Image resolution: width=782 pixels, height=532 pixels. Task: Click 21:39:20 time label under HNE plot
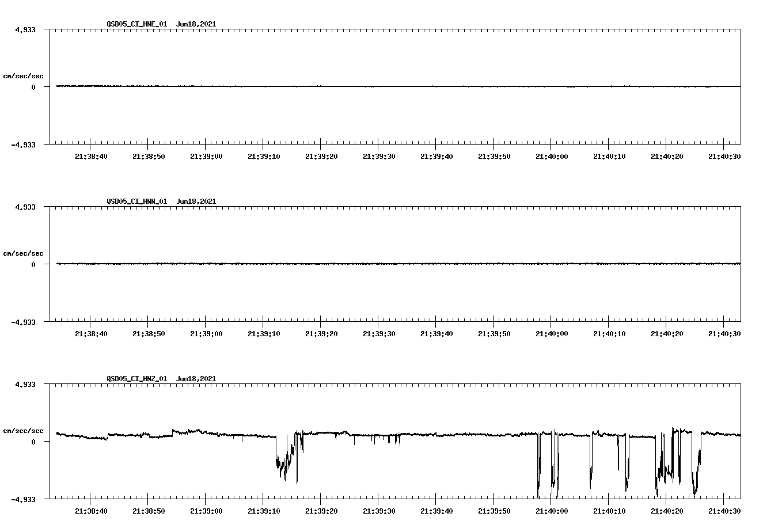(x=321, y=157)
